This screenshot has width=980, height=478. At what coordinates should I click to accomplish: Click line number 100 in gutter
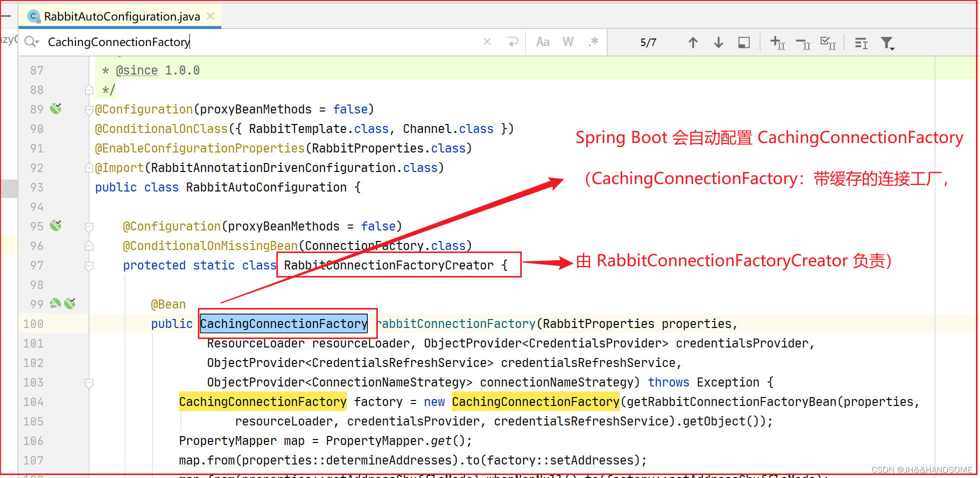click(33, 324)
